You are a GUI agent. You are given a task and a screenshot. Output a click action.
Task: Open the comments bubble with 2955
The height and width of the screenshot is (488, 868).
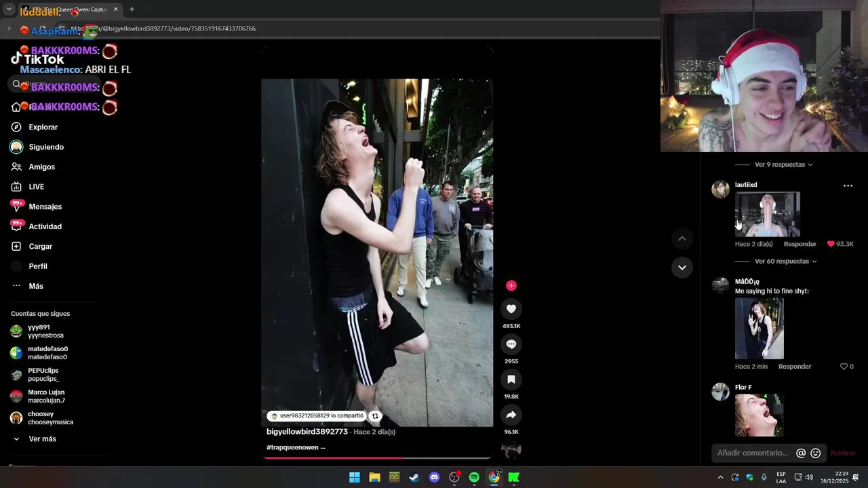pyautogui.click(x=511, y=344)
